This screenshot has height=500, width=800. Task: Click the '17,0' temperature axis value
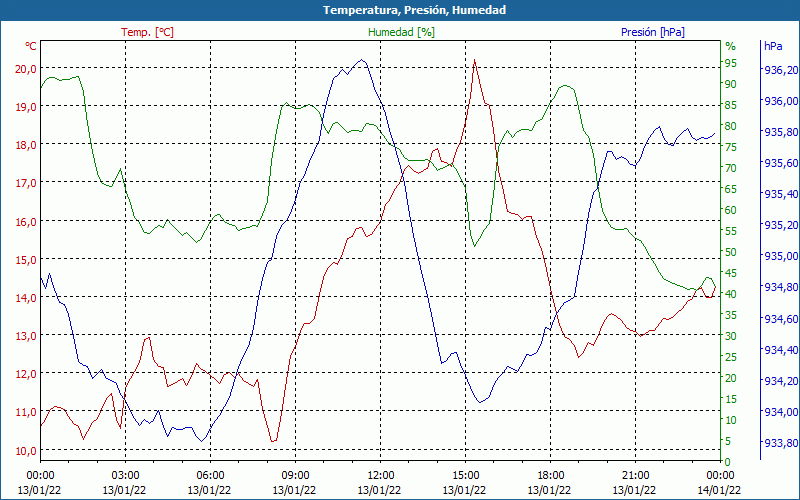[x=26, y=183]
